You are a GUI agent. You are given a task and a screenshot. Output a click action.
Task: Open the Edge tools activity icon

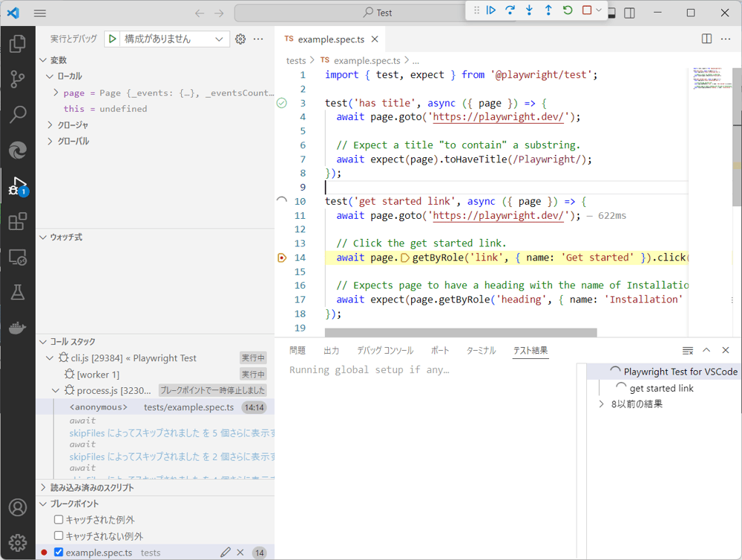click(x=18, y=151)
